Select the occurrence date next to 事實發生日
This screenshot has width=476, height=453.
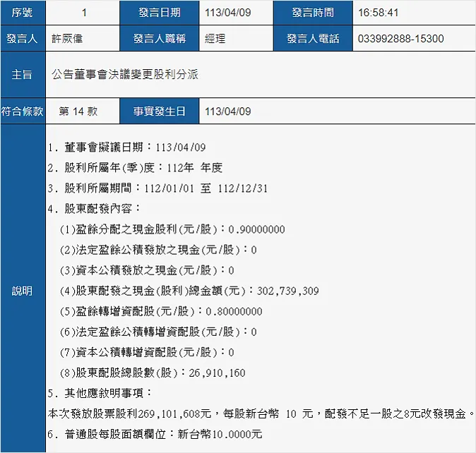227,111
